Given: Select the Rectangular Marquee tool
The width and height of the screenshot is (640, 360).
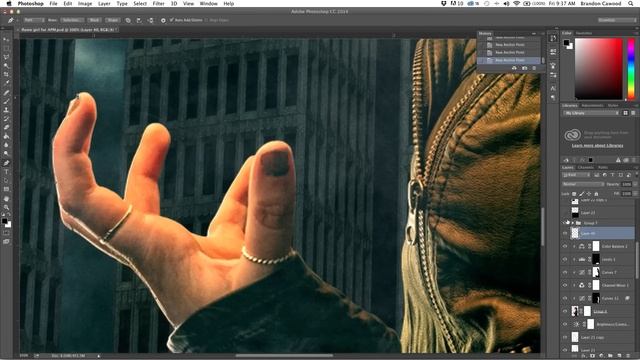Looking at the screenshot, I should (x=6, y=49).
